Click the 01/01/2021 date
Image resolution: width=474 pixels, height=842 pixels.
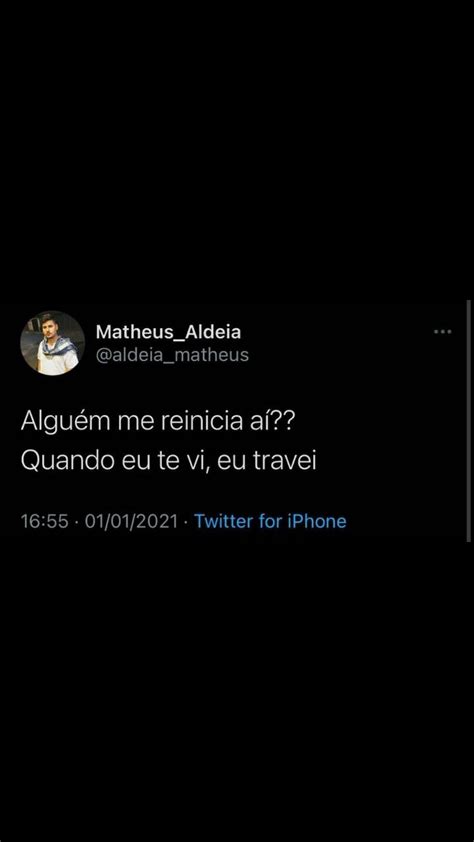131,521
